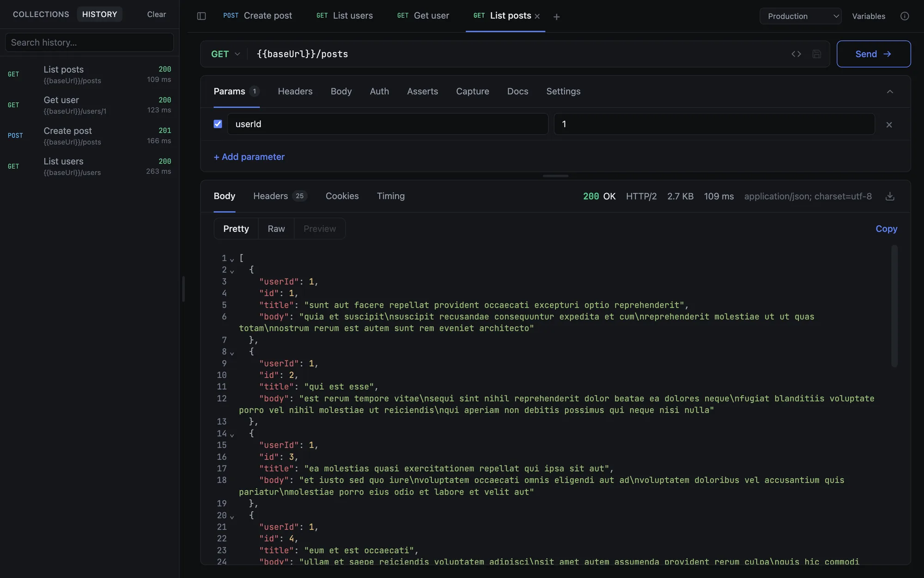The width and height of the screenshot is (924, 578).
Task: Select the 2.7 KB response size
Action: tap(680, 197)
